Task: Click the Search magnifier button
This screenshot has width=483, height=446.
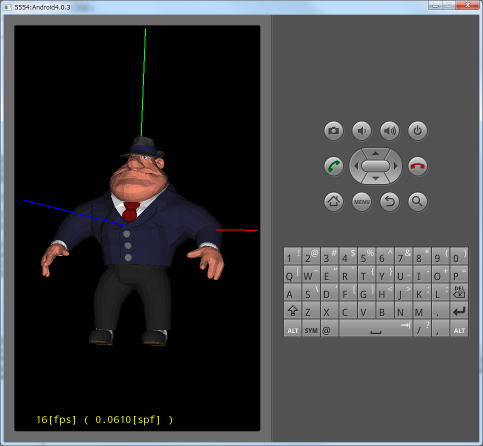Action: coord(417,201)
